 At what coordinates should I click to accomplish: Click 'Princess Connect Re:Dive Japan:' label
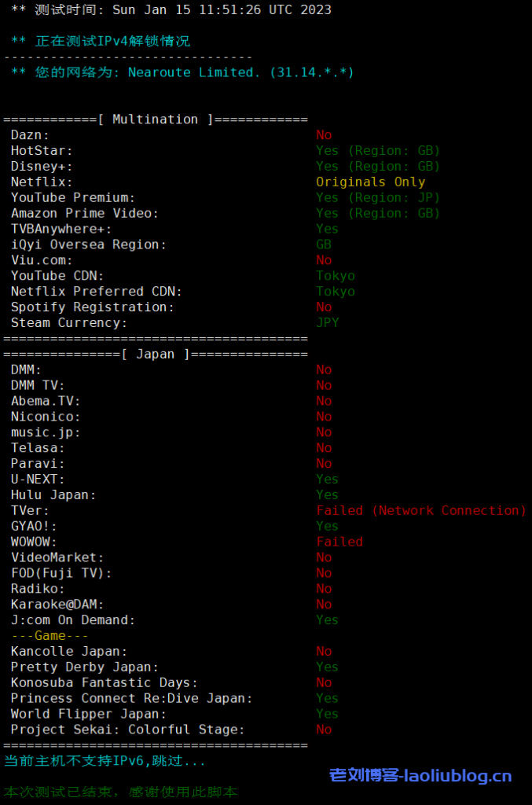click(131, 698)
